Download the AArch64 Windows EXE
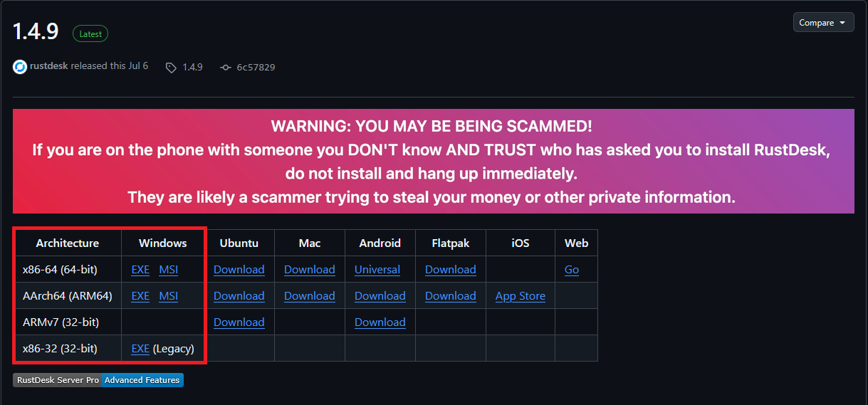The width and height of the screenshot is (868, 405). coord(140,296)
